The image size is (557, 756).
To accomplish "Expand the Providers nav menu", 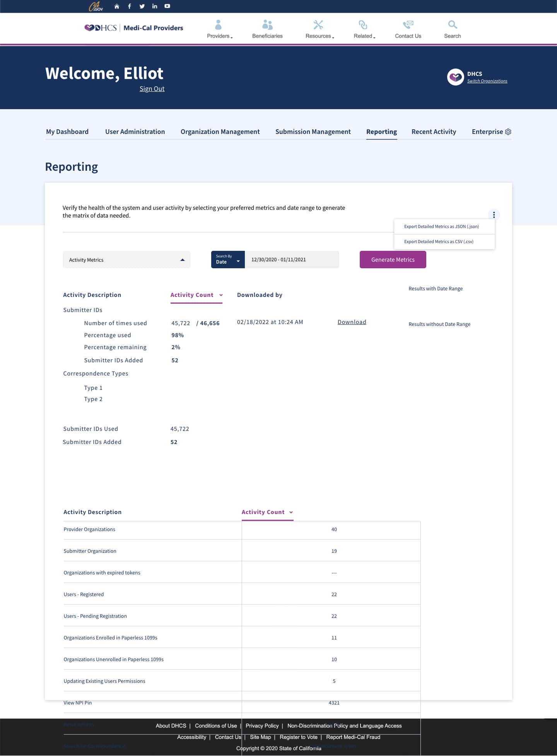I will [x=220, y=36].
